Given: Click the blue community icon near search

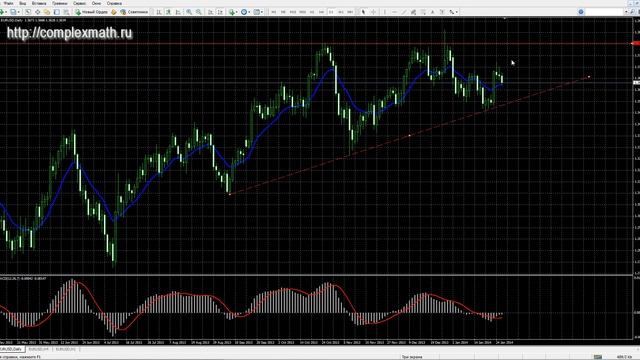Looking at the screenshot, I should (x=581, y=12).
